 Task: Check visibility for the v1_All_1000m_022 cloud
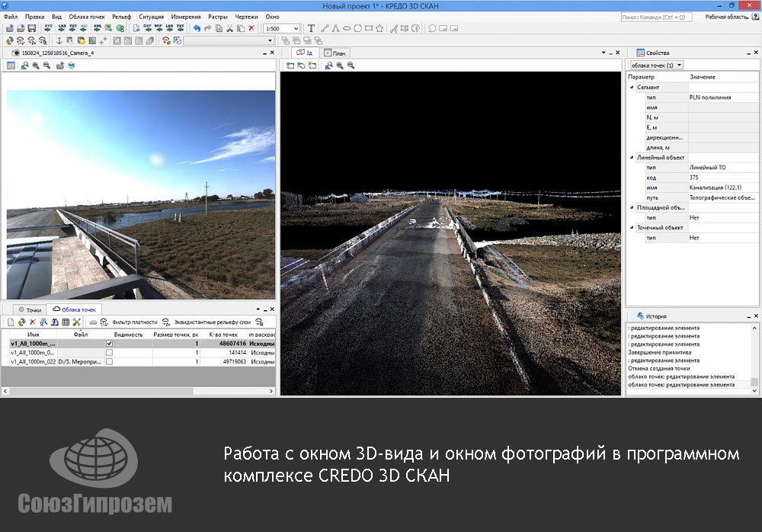pyautogui.click(x=109, y=362)
